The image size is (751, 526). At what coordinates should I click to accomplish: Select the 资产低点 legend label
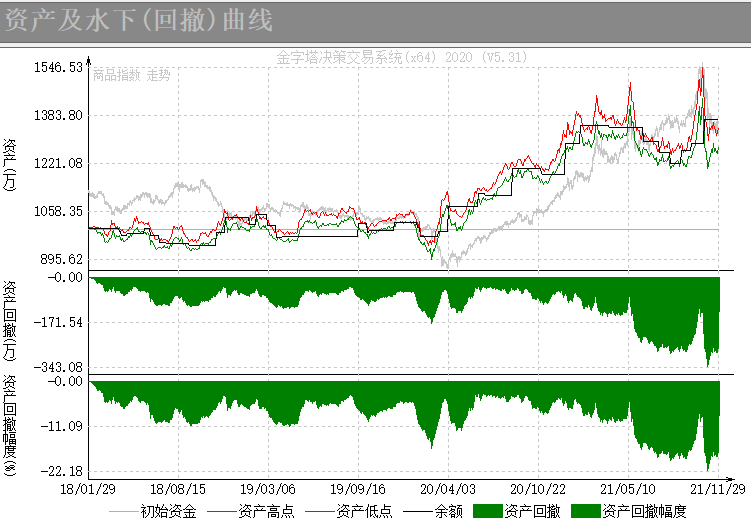point(364,512)
